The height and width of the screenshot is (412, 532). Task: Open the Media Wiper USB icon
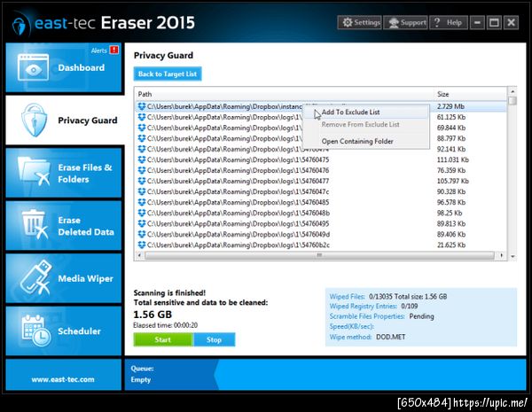(36, 277)
